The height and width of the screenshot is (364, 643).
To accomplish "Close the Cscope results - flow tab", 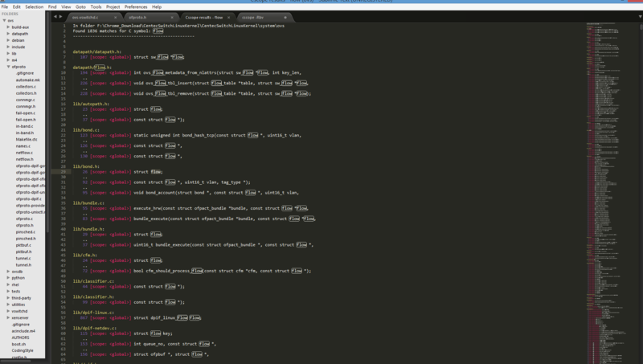I will [229, 18].
